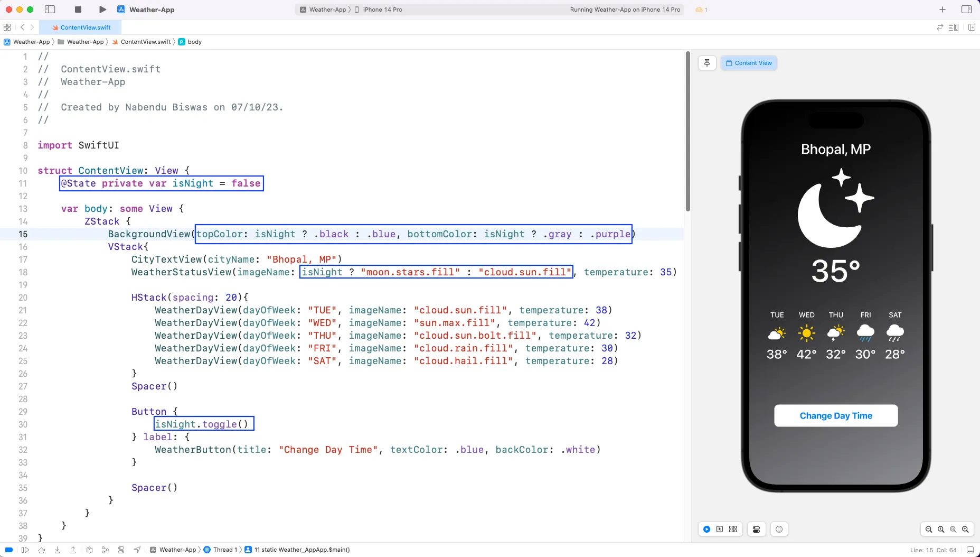Image resolution: width=980 pixels, height=557 pixels.
Task: Click line number 30 gutter
Action: pos(23,424)
